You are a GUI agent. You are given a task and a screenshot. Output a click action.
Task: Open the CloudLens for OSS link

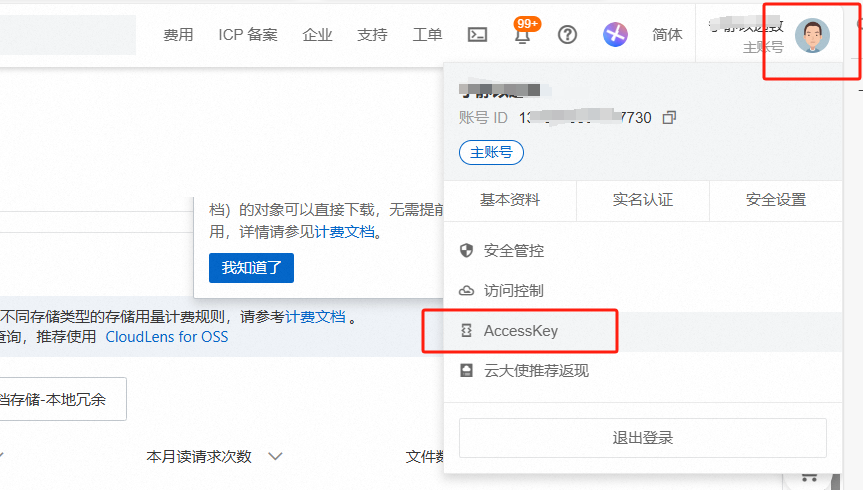pyautogui.click(x=167, y=337)
